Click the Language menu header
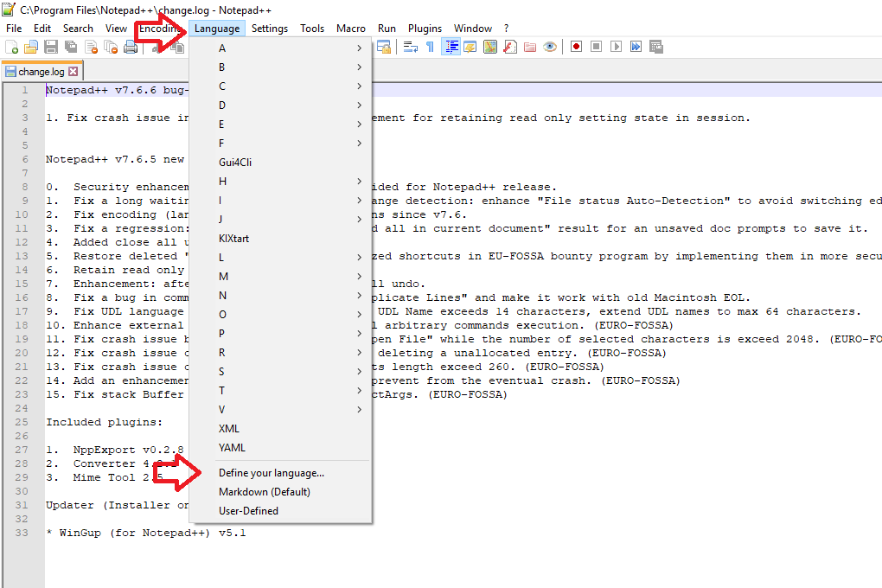Viewport: 882px width, 588px height. pyautogui.click(x=217, y=29)
